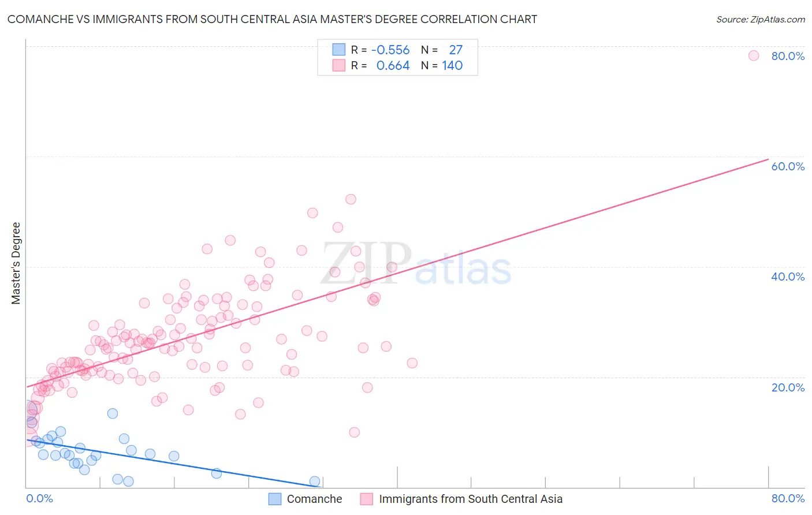The image size is (812, 515).
Task: Select the Immigrants from South Central Asia label
Action: point(471,499)
